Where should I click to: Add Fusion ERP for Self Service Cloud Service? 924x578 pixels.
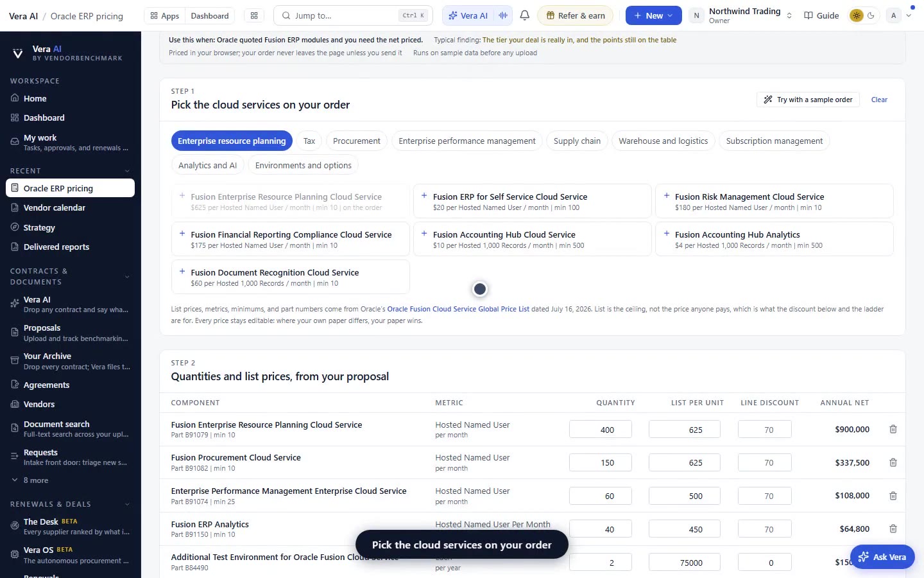pyautogui.click(x=533, y=201)
